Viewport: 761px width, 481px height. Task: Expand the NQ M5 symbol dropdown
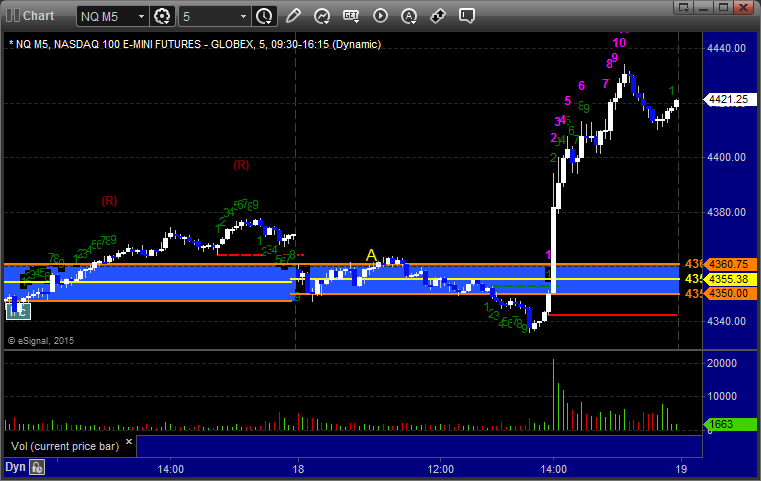(x=141, y=17)
